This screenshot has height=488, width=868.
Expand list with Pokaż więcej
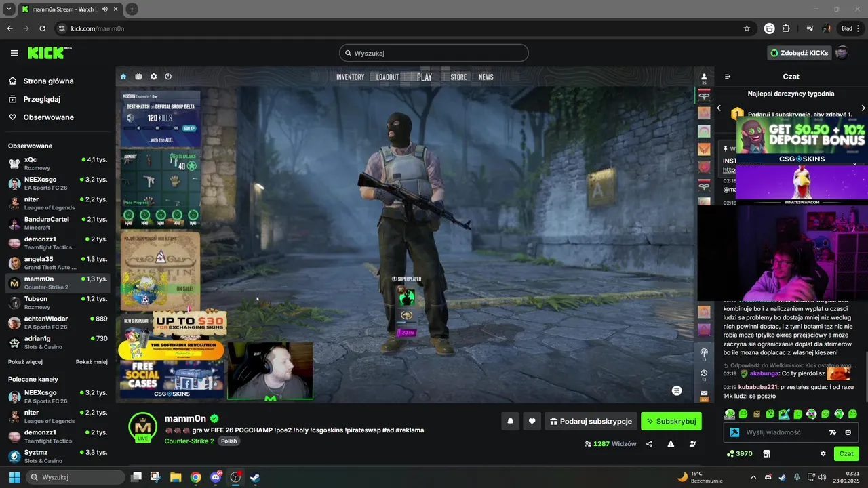point(25,362)
